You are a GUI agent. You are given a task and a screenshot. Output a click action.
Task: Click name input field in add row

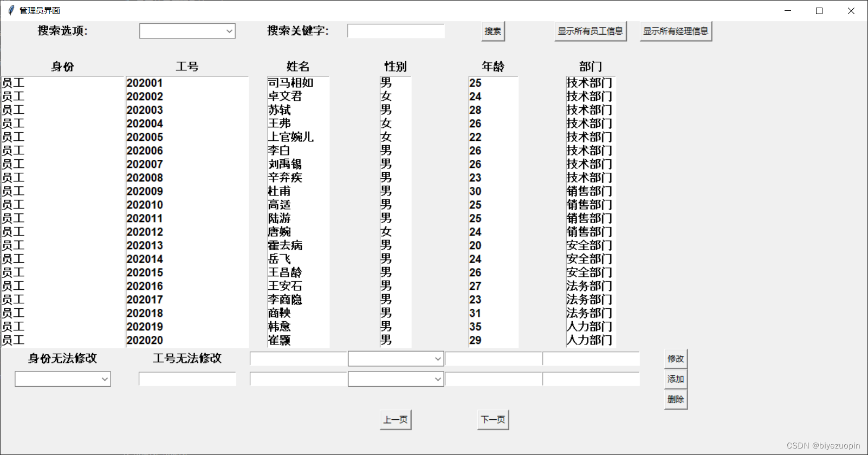299,379
